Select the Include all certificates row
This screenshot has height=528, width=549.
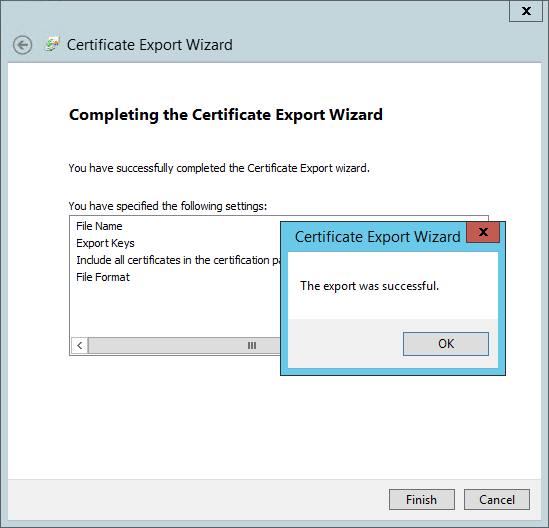[178, 260]
